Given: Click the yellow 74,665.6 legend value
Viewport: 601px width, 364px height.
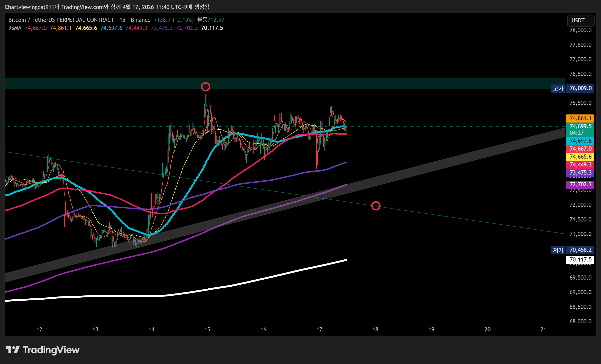Looking at the screenshot, I should [x=86, y=28].
